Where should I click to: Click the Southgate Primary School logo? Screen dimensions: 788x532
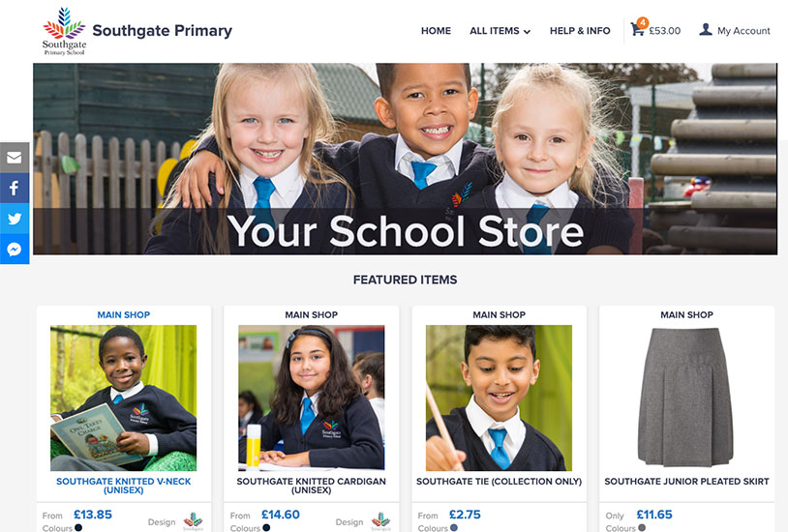(64, 31)
